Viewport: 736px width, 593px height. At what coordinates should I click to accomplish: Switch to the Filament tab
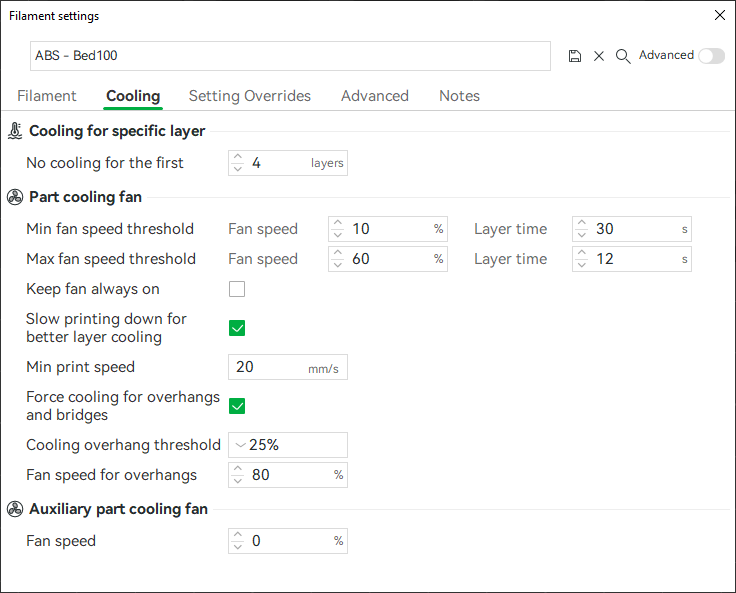(x=47, y=96)
